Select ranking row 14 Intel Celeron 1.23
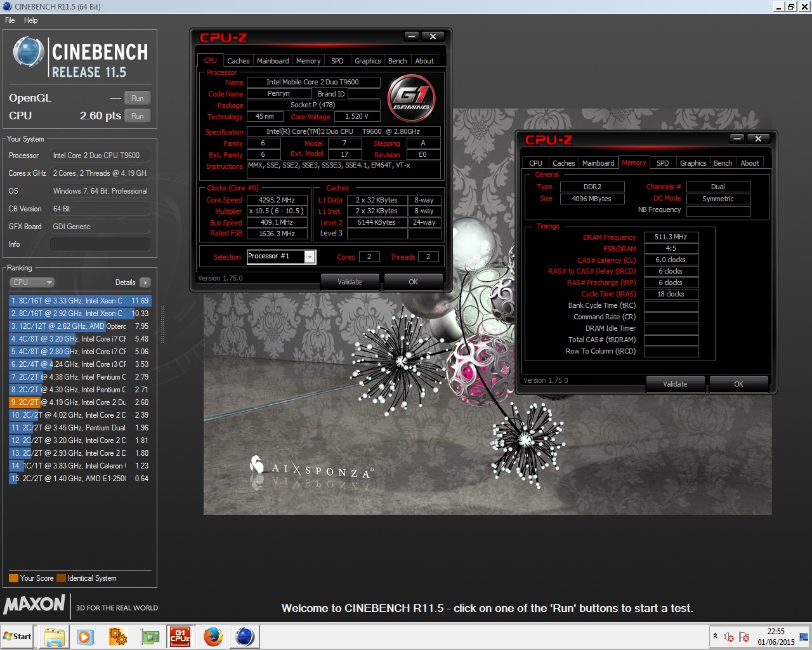The height and width of the screenshot is (650, 812). [80, 466]
